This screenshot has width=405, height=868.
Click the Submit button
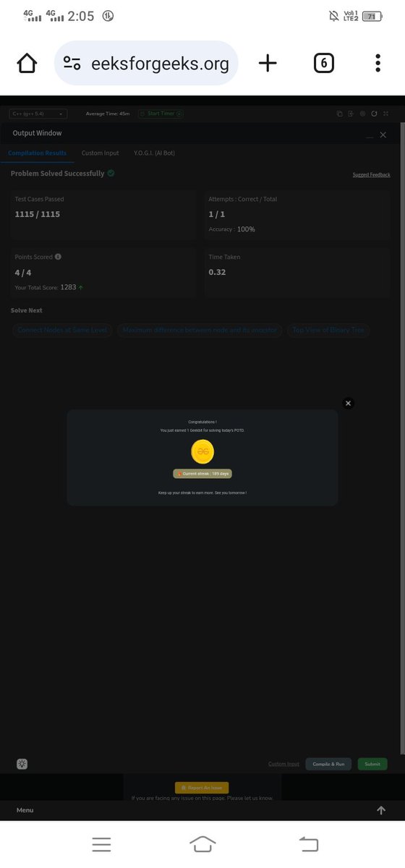[372, 764]
